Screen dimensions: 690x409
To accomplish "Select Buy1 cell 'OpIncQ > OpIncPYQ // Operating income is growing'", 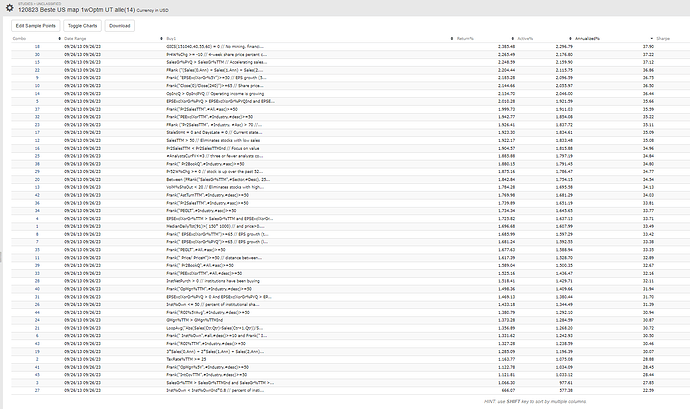I will [215, 94].
